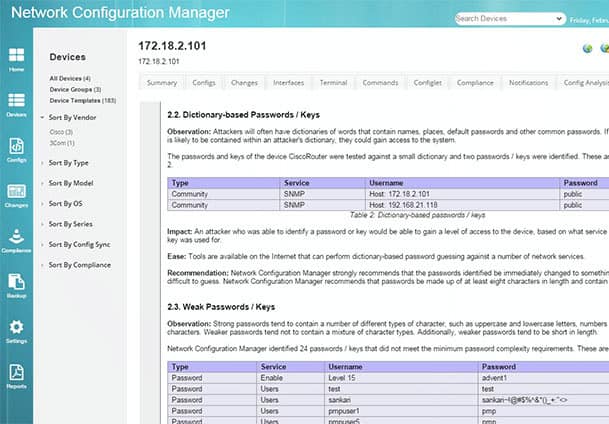
Task: Switch to the Terminal tab
Action: [x=333, y=83]
